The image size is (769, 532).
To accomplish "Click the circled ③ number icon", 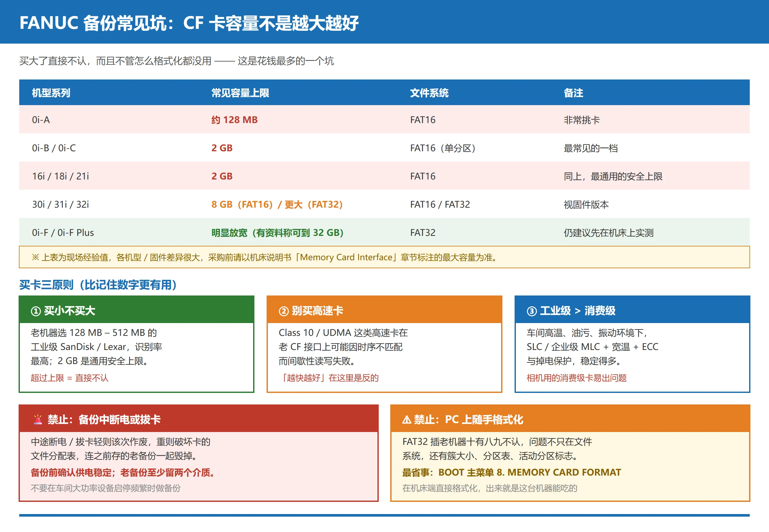I will pyautogui.click(x=532, y=311).
